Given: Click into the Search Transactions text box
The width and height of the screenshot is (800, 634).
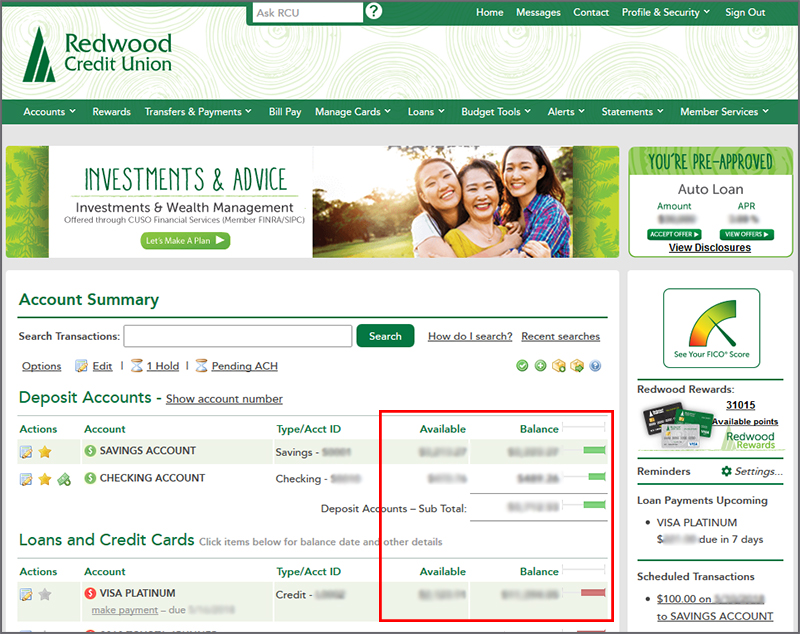Looking at the screenshot, I should point(238,336).
